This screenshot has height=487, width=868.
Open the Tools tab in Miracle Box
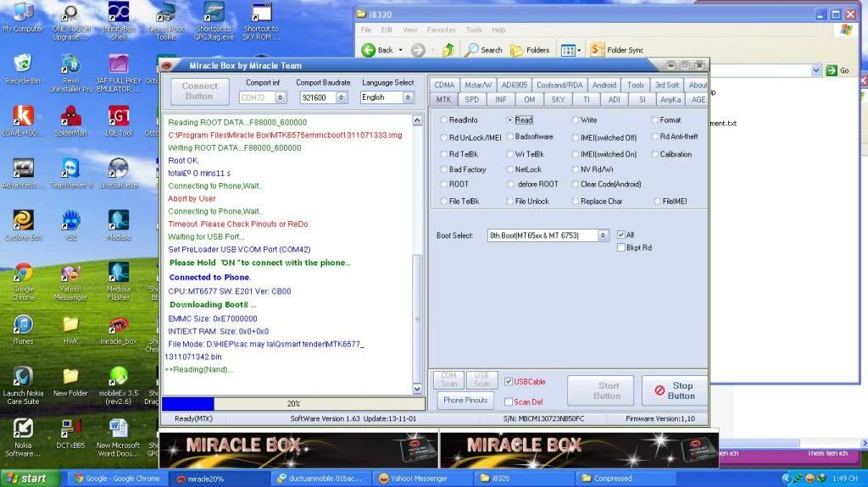click(x=635, y=85)
